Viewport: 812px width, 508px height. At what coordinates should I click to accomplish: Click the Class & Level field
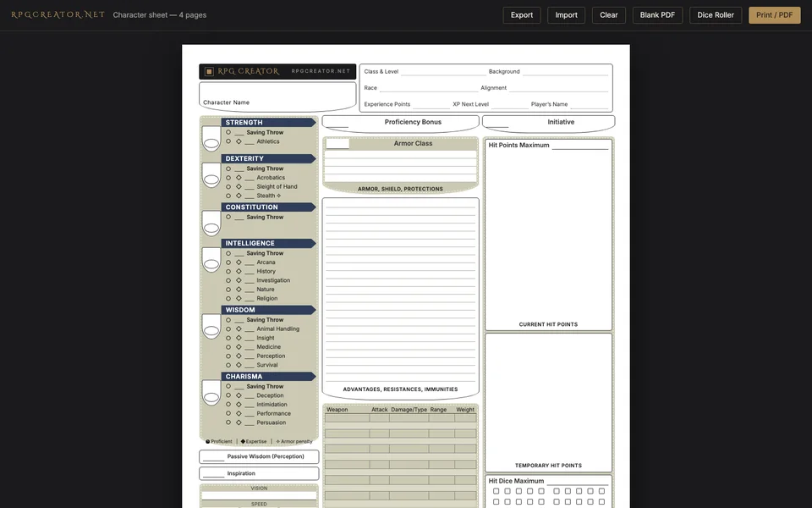[443, 71]
